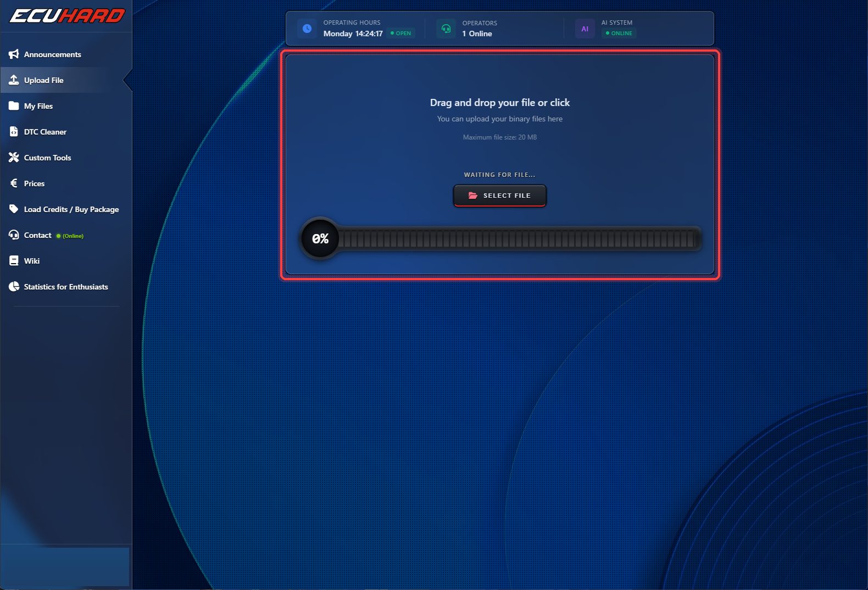Click the Drag and drop upload heading

(x=500, y=103)
